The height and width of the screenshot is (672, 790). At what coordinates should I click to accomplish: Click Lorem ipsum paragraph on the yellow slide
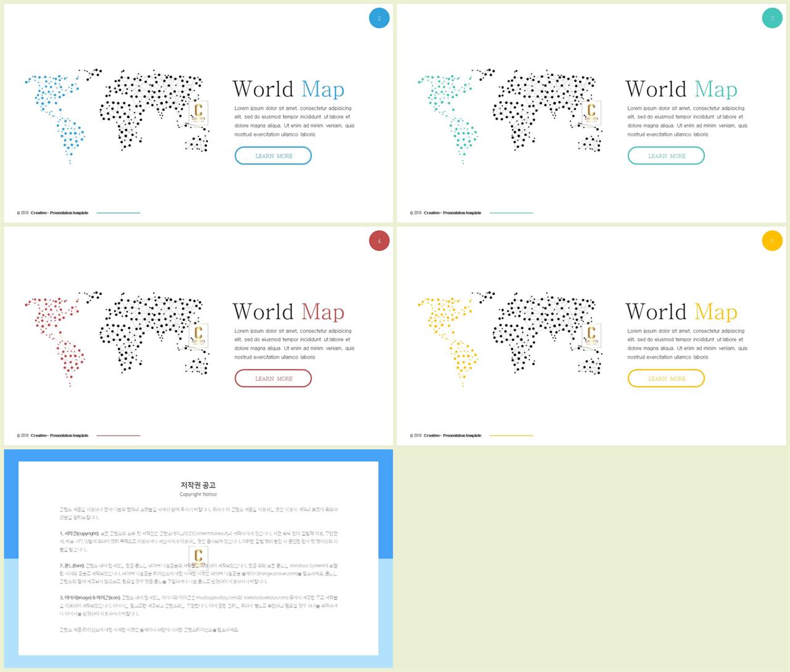(x=688, y=344)
